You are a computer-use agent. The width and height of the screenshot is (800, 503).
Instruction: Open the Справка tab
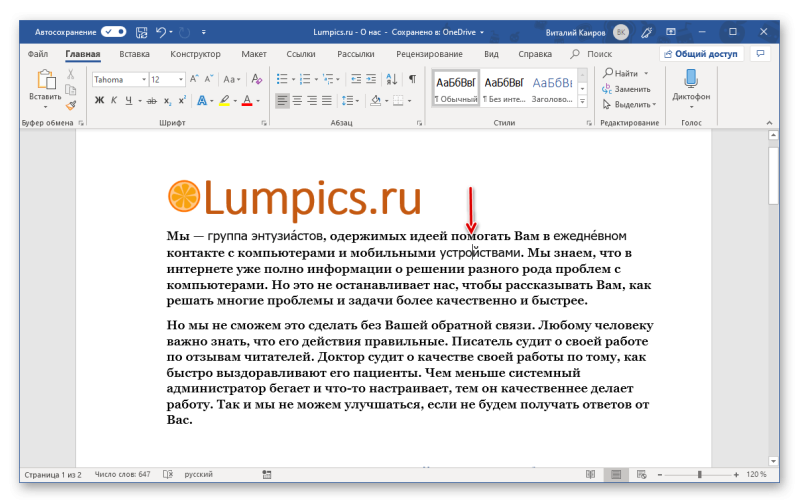535,54
